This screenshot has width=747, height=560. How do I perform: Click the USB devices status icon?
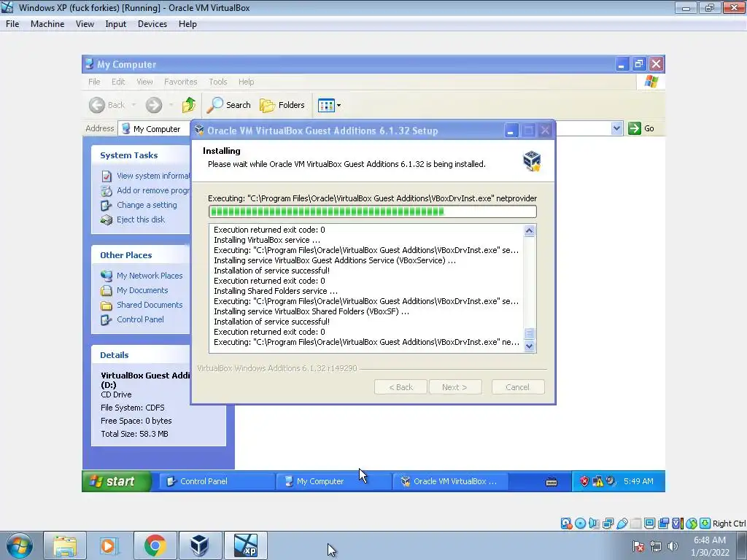click(622, 524)
